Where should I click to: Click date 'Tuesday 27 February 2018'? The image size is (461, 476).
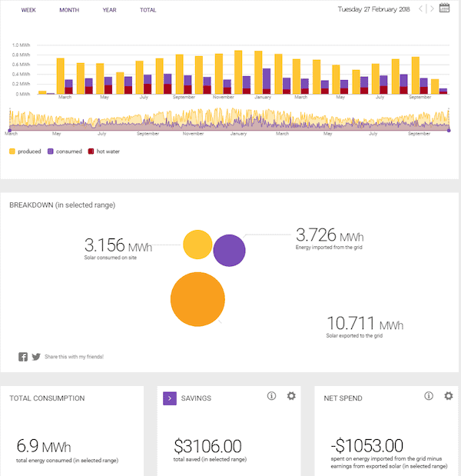pyautogui.click(x=373, y=9)
